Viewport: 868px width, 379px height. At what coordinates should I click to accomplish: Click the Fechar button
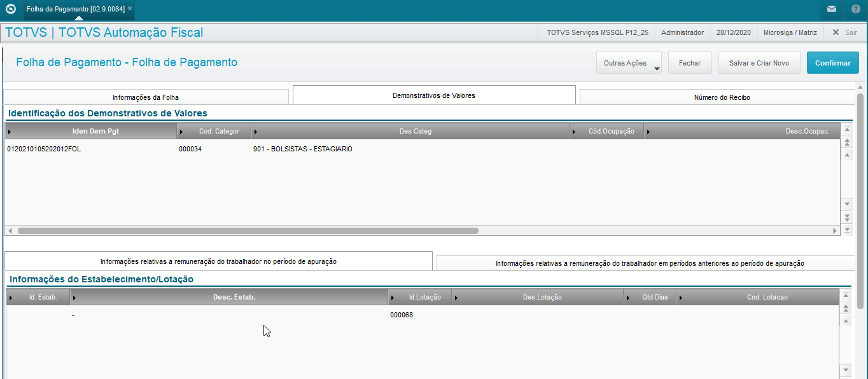click(690, 63)
